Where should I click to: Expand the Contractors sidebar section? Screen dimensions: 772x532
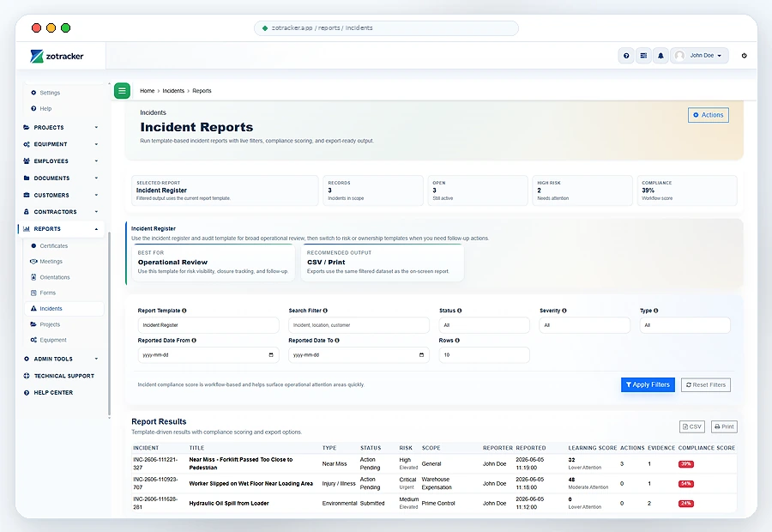point(61,212)
